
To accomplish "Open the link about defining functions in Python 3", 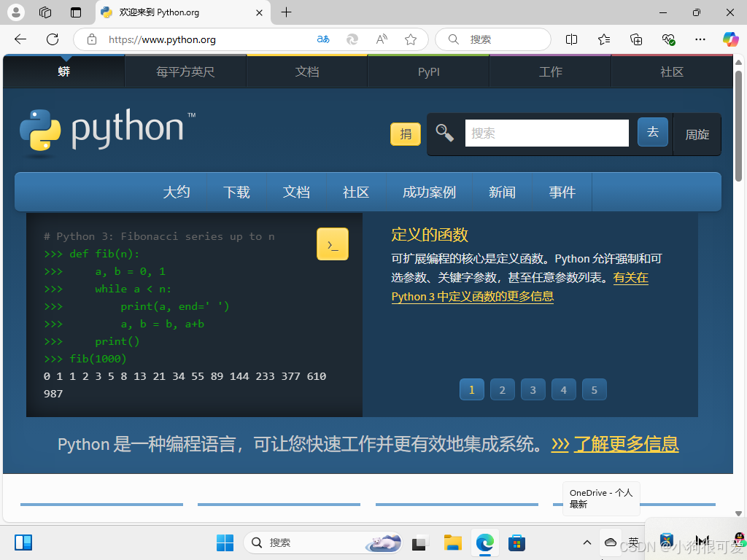I will coord(519,287).
